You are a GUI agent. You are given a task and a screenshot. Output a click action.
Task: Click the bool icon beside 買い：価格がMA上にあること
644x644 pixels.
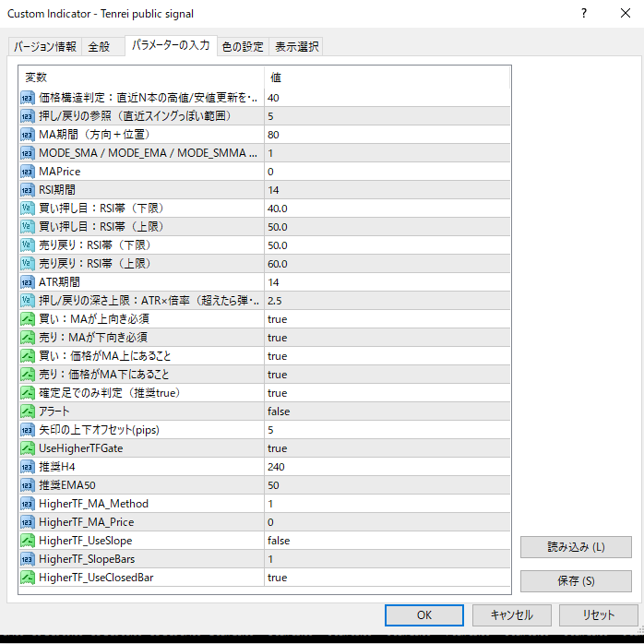[28, 356]
